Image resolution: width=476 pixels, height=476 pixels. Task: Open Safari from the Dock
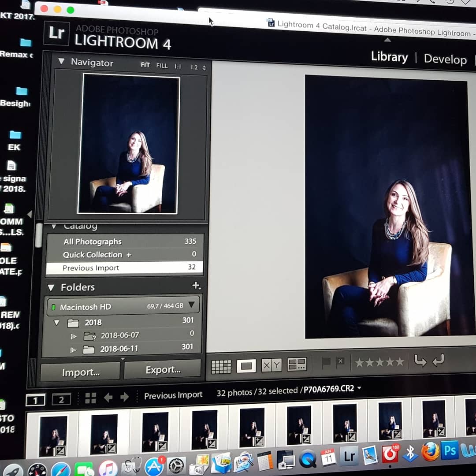coord(61,470)
